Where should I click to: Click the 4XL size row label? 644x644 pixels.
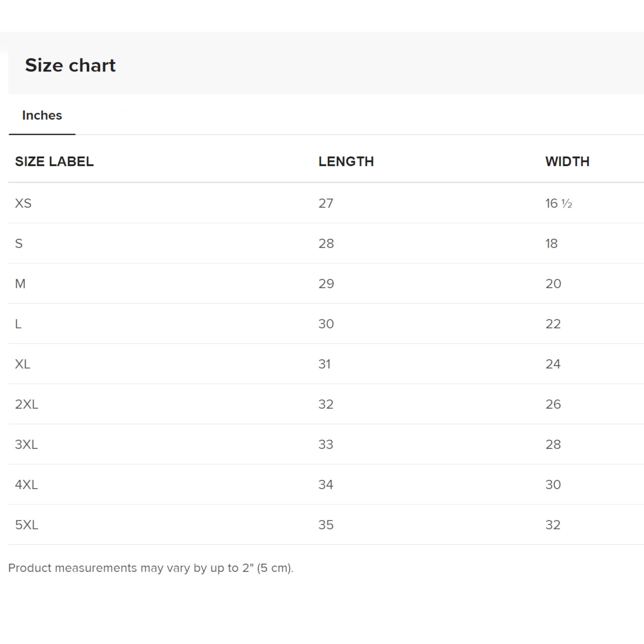(26, 485)
